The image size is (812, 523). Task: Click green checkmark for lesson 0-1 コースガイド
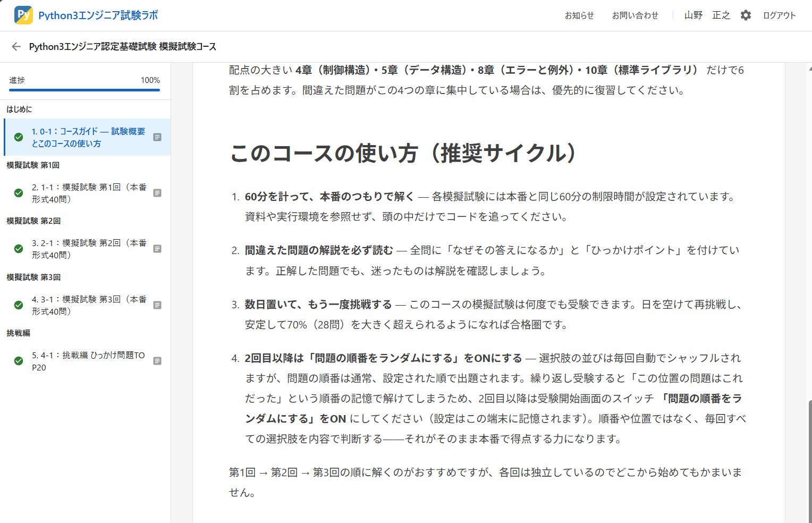coord(19,137)
